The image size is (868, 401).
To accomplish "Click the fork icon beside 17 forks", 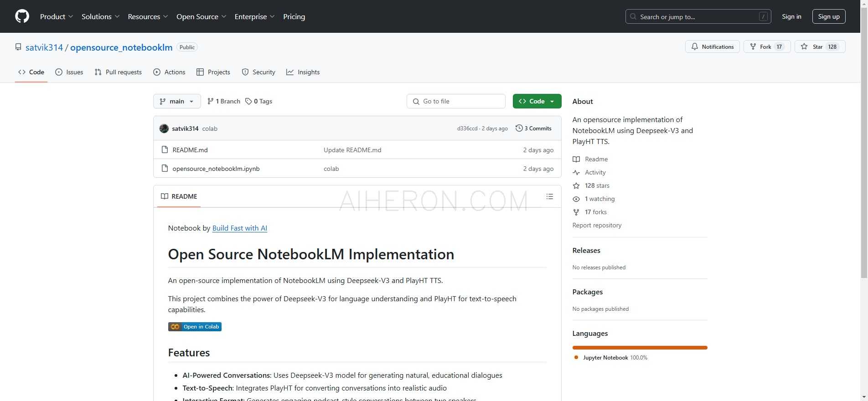I will pos(576,212).
